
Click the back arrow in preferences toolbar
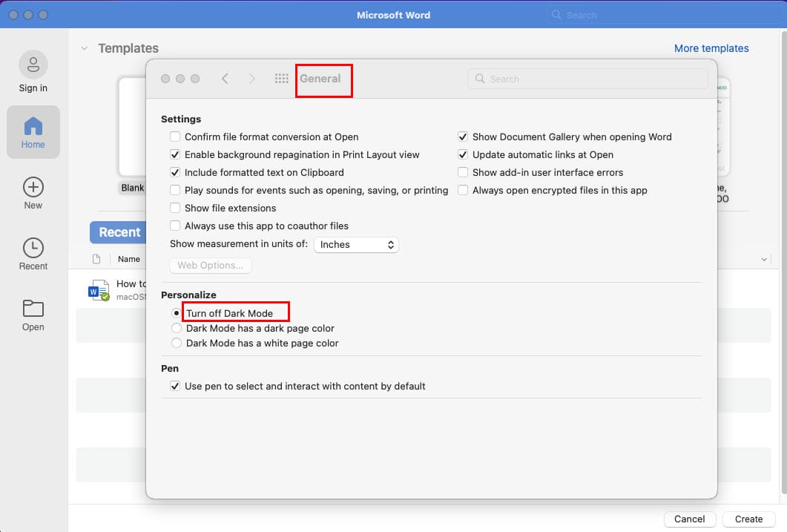[225, 78]
